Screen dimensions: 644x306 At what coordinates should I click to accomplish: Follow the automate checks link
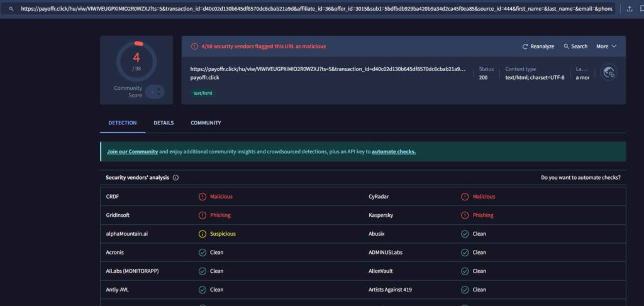click(394, 151)
